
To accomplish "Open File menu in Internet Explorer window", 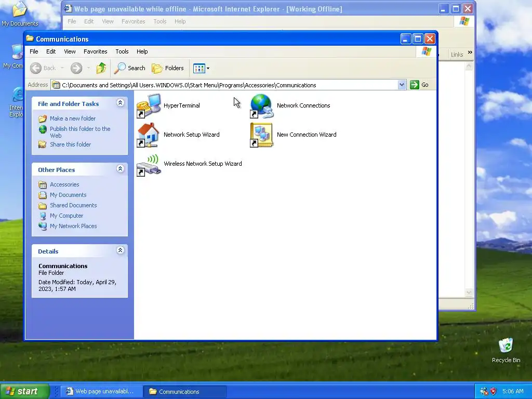I will (72, 21).
